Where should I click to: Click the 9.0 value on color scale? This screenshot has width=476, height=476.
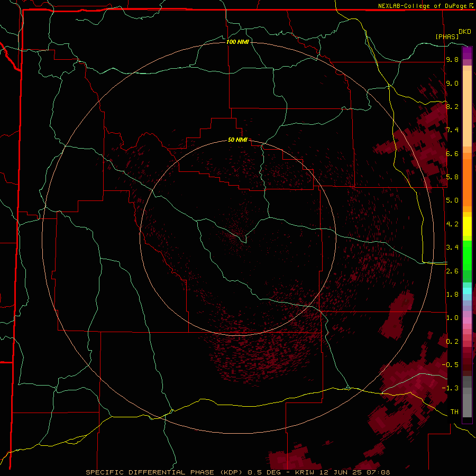point(452,83)
